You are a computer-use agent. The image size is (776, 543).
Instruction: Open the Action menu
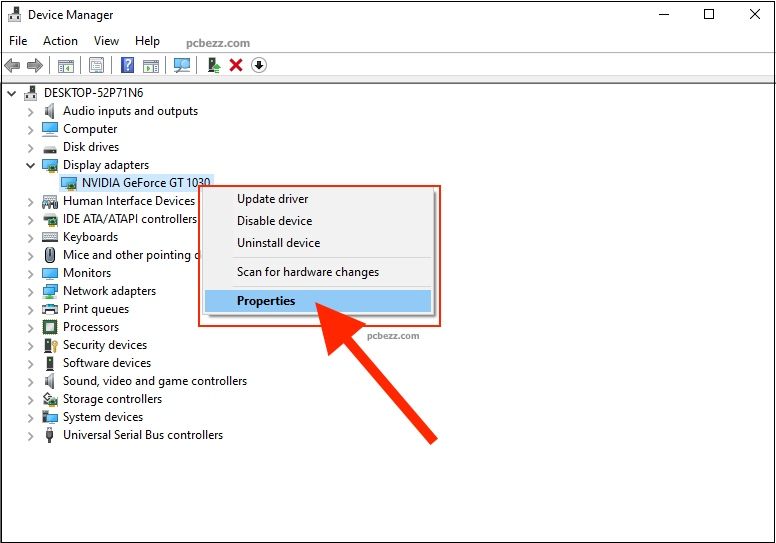(x=60, y=41)
